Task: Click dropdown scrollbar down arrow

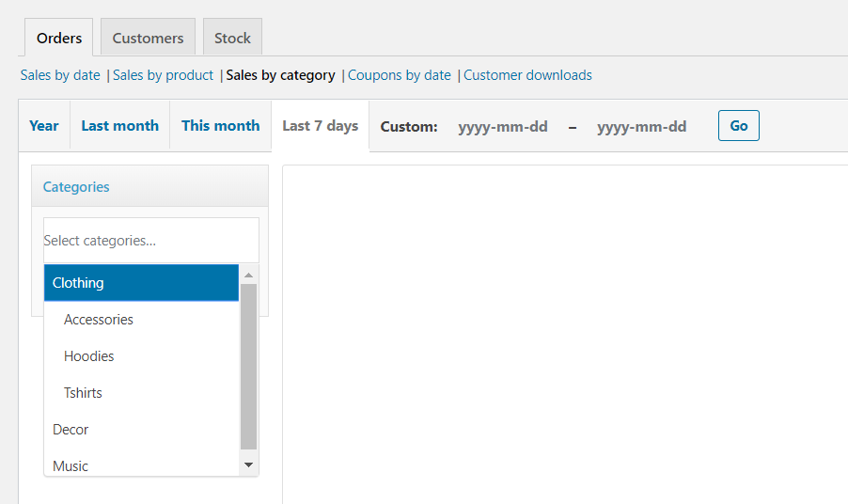Action: (x=249, y=465)
